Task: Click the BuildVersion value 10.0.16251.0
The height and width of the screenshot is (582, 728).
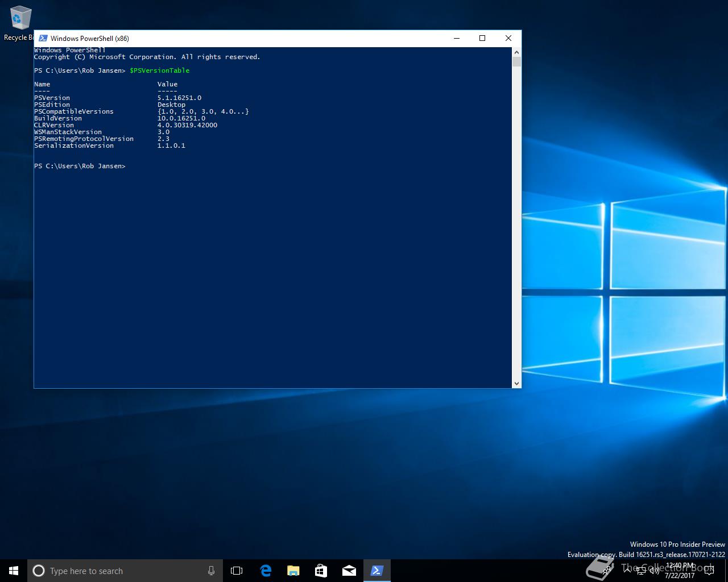Action: [181, 118]
